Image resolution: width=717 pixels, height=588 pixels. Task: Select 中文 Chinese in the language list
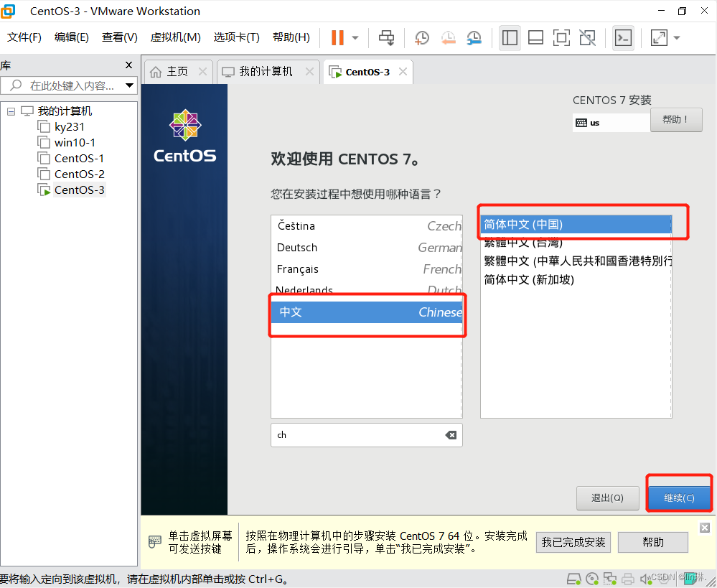point(366,312)
